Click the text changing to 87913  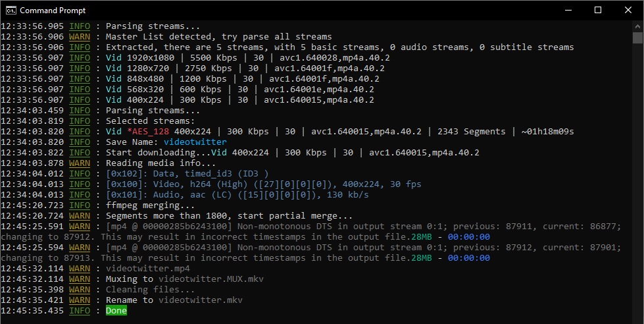tap(48, 257)
